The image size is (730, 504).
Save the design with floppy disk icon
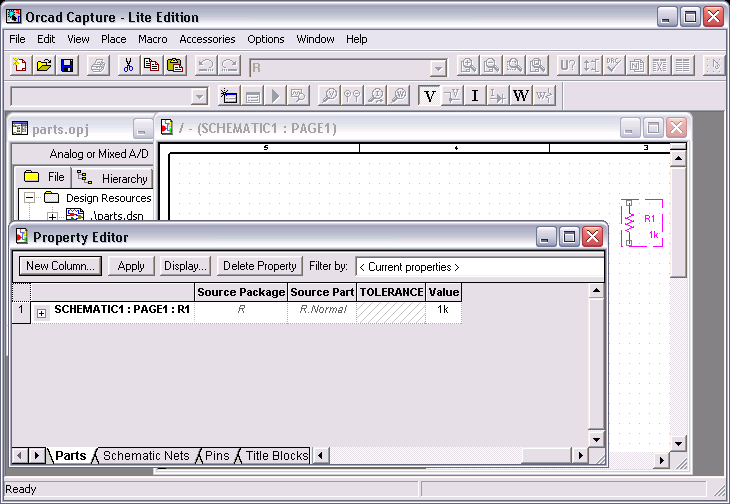(67, 66)
